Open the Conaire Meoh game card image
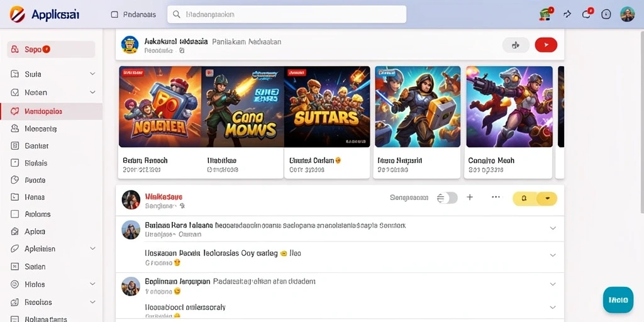This screenshot has width=644, height=322. (x=509, y=107)
